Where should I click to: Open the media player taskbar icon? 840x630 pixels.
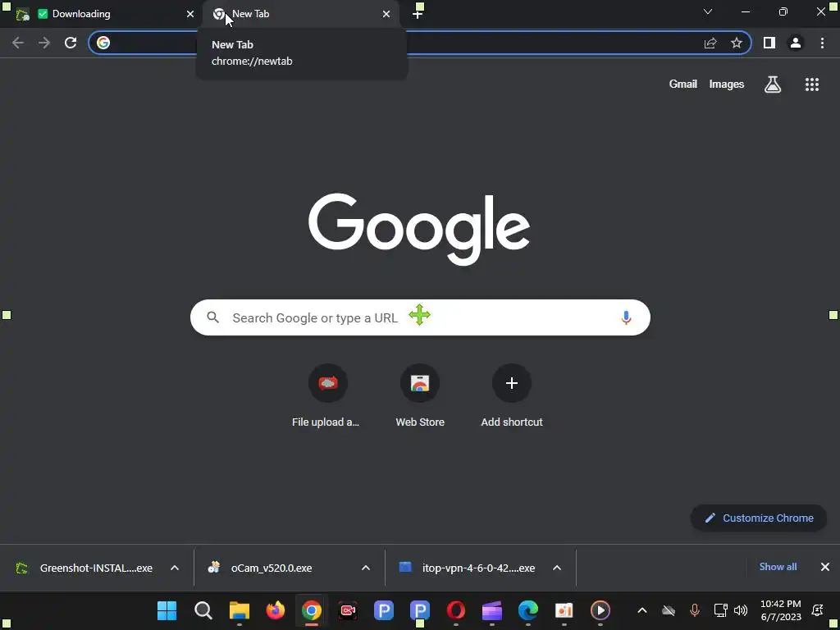point(600,610)
